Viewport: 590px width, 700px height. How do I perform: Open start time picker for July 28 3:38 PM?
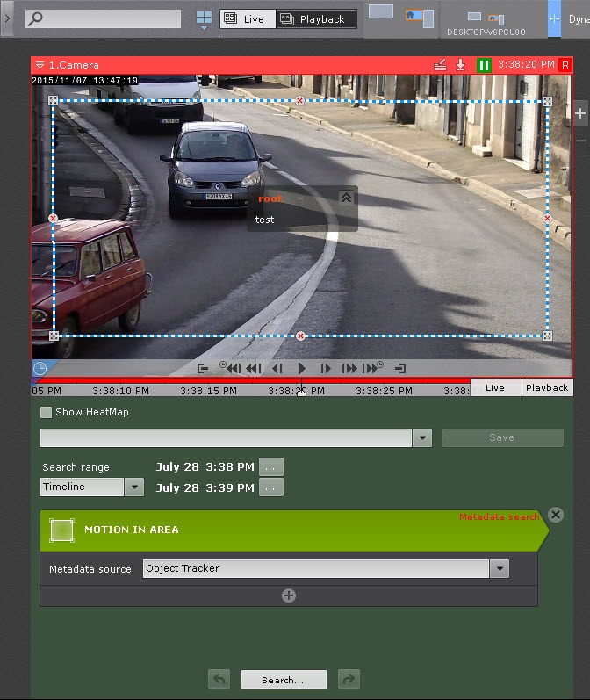pyautogui.click(x=271, y=467)
